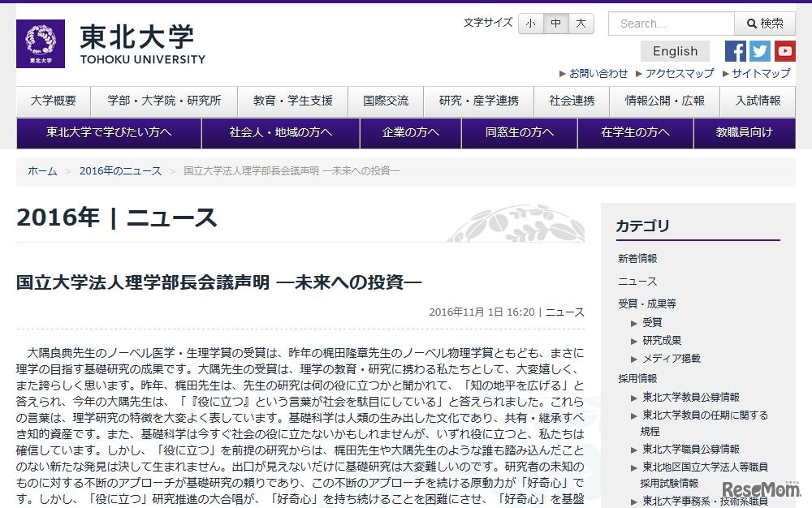Screen dimensions: 812x508
Task: Open the 入試情報 navigation menu
Action: pyautogui.click(x=757, y=101)
